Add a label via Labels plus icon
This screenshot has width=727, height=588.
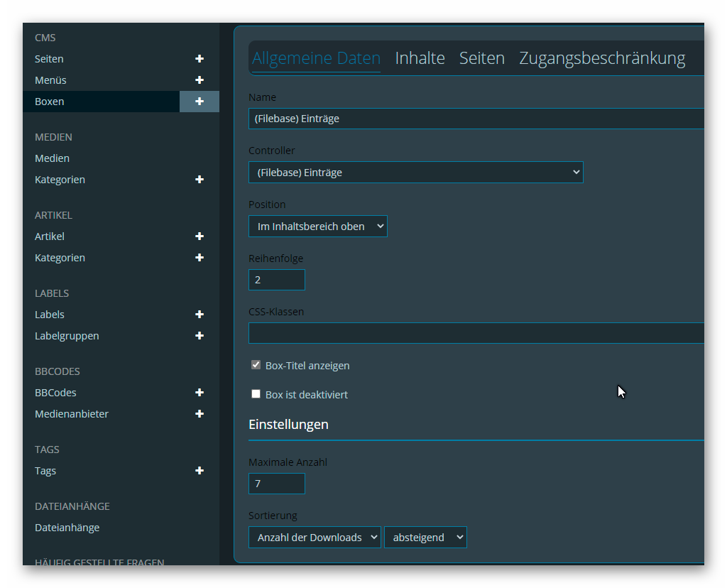pyautogui.click(x=199, y=315)
